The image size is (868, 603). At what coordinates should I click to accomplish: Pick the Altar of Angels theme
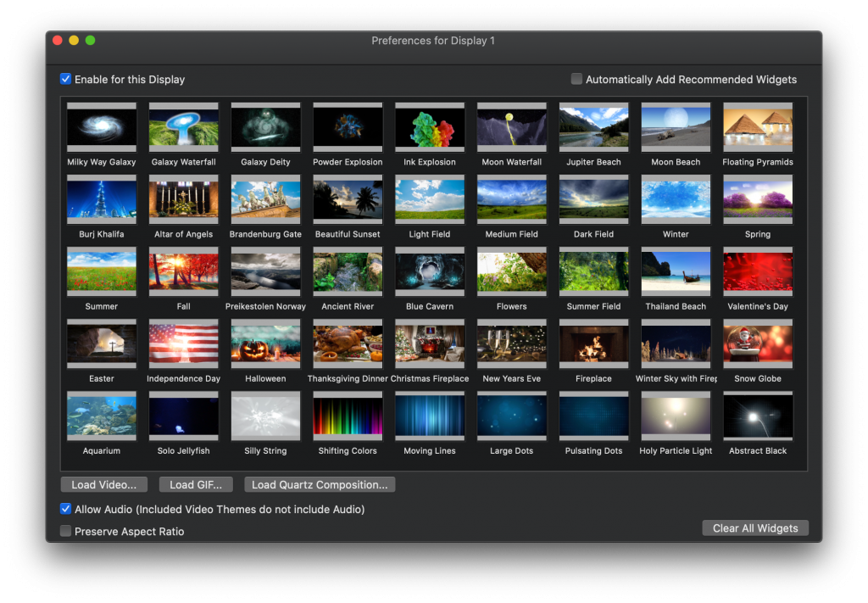[183, 199]
